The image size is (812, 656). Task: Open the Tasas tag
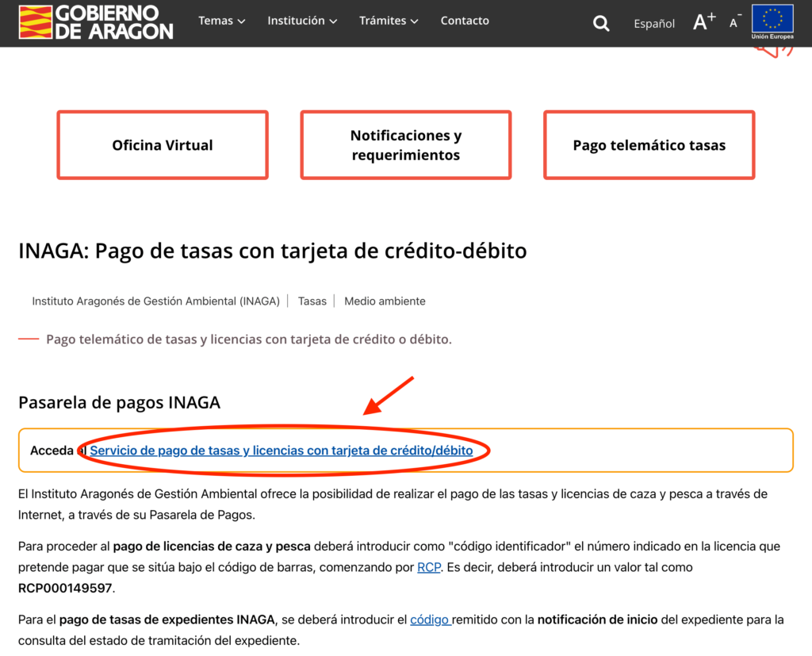tap(312, 301)
